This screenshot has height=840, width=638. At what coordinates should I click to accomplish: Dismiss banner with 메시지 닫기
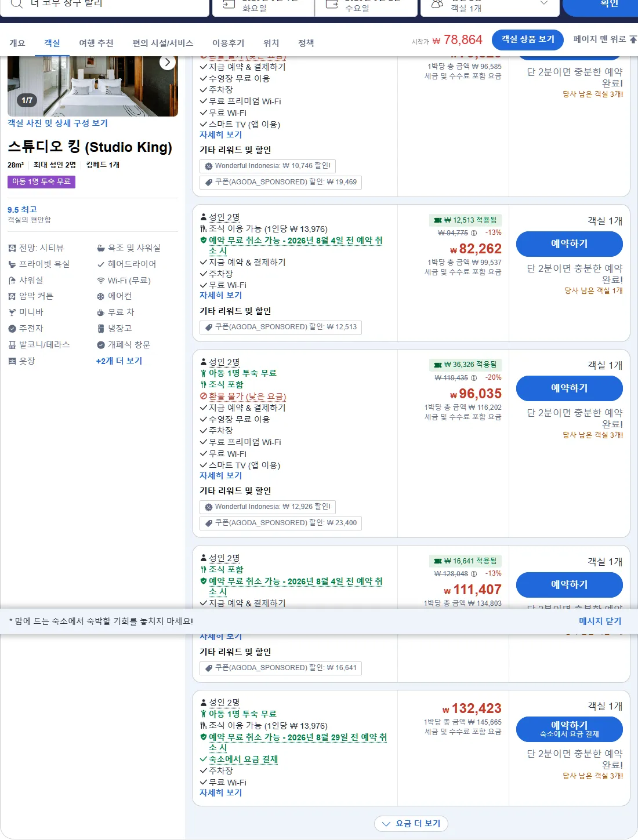click(600, 621)
